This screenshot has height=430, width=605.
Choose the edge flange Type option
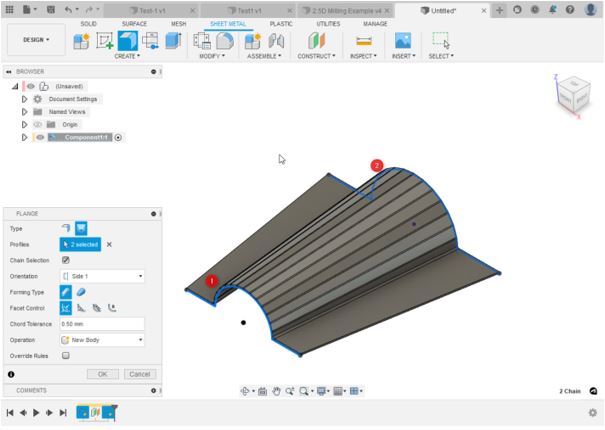tap(66, 229)
